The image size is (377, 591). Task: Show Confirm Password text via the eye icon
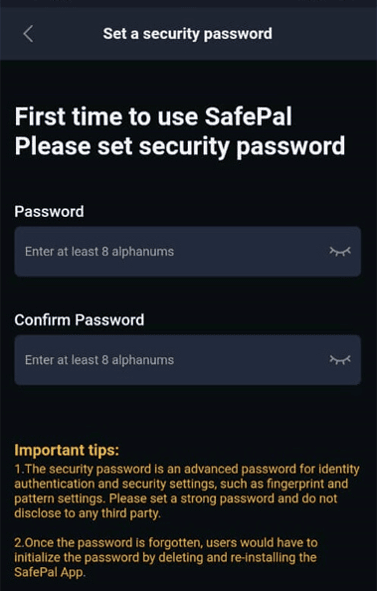pos(340,360)
